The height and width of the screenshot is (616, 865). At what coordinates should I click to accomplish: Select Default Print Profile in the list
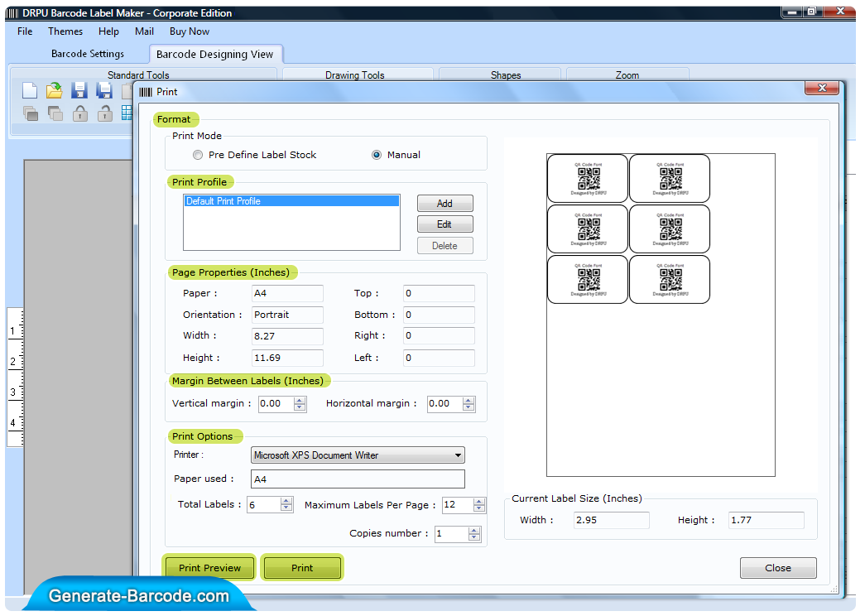(291, 201)
